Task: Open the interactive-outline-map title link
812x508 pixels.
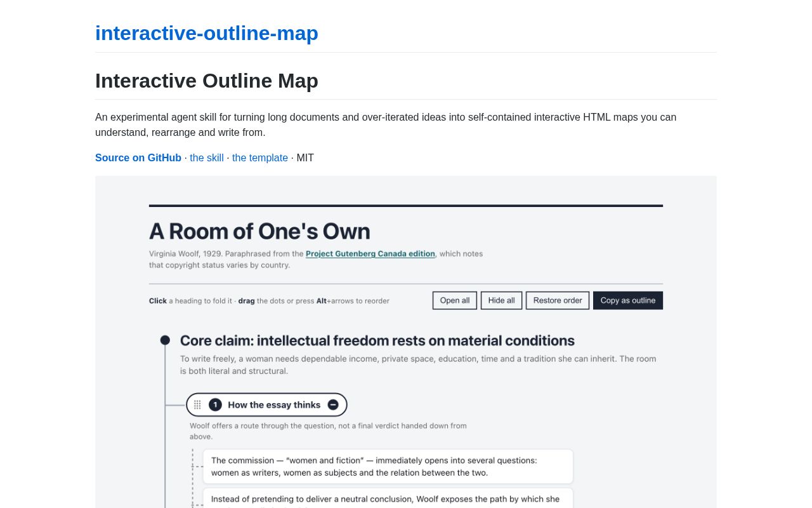Action: [x=207, y=33]
